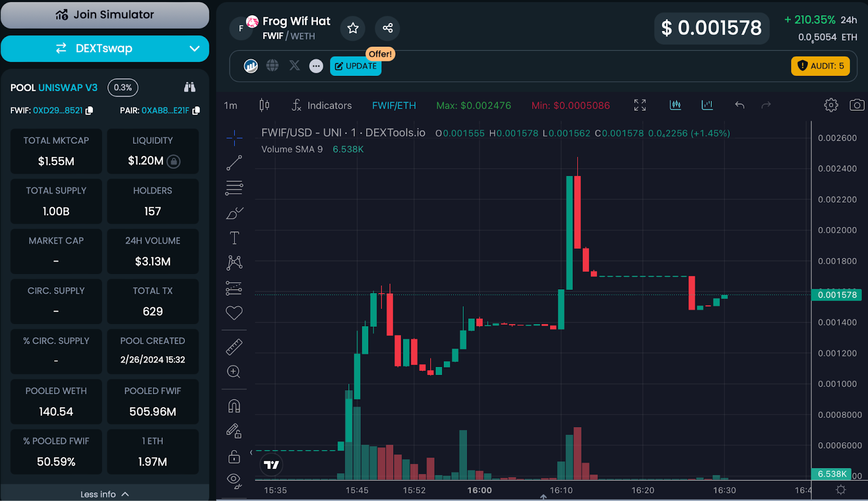This screenshot has height=501, width=868.
Task: Select the brush drawing tool
Action: point(234,213)
